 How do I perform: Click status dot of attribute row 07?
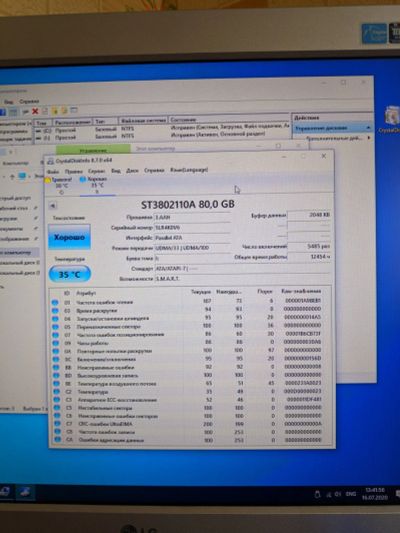tap(56, 335)
